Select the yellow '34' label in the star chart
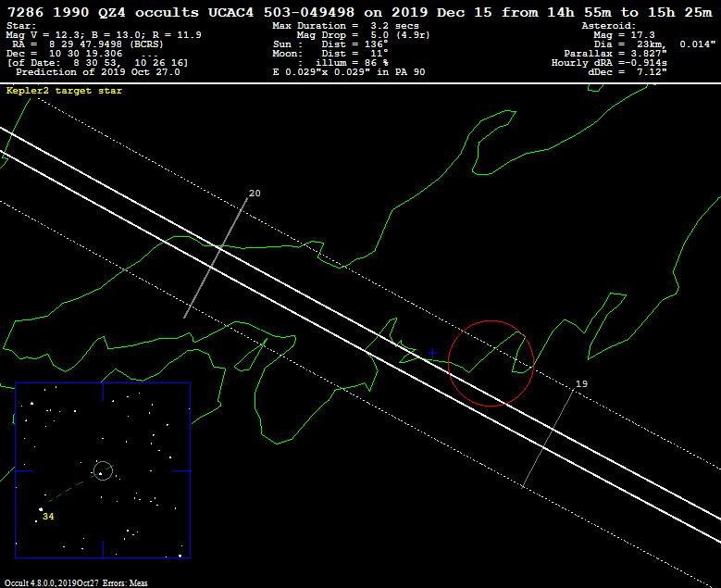This screenshot has height=588, width=721. click(48, 517)
